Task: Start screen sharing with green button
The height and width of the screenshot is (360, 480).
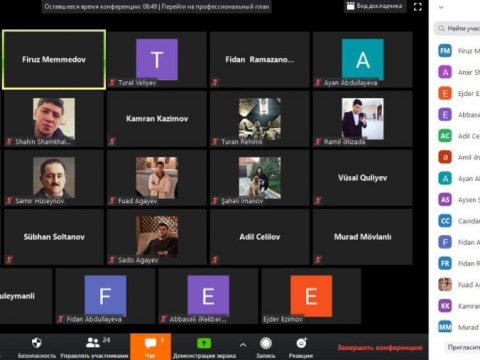Action: tap(204, 343)
